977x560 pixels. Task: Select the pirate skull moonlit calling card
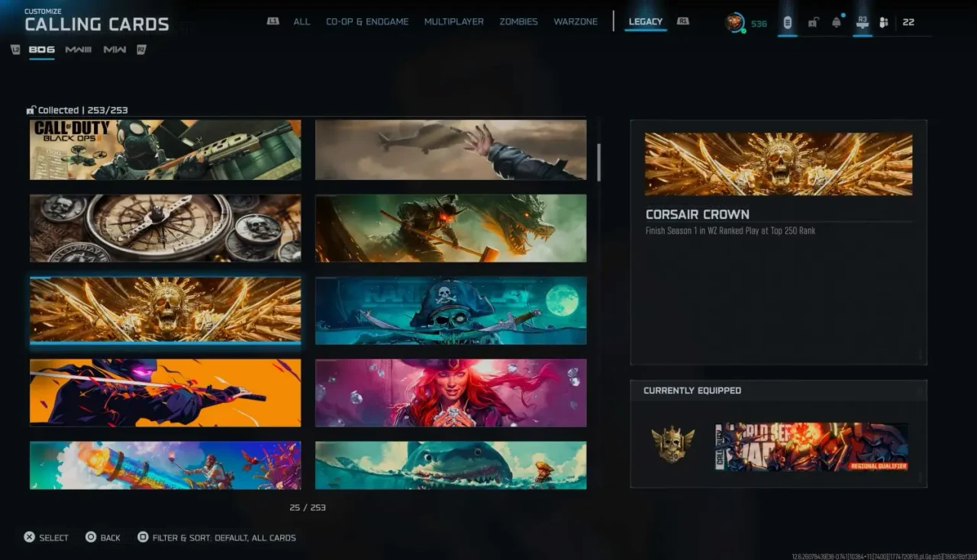click(451, 310)
